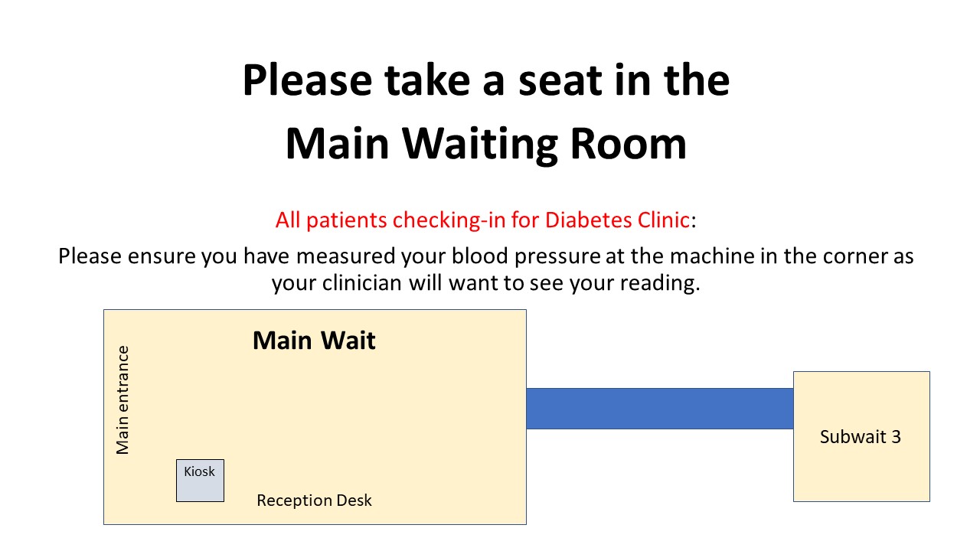Click the 'Main Waiting Room' title line

click(x=486, y=145)
